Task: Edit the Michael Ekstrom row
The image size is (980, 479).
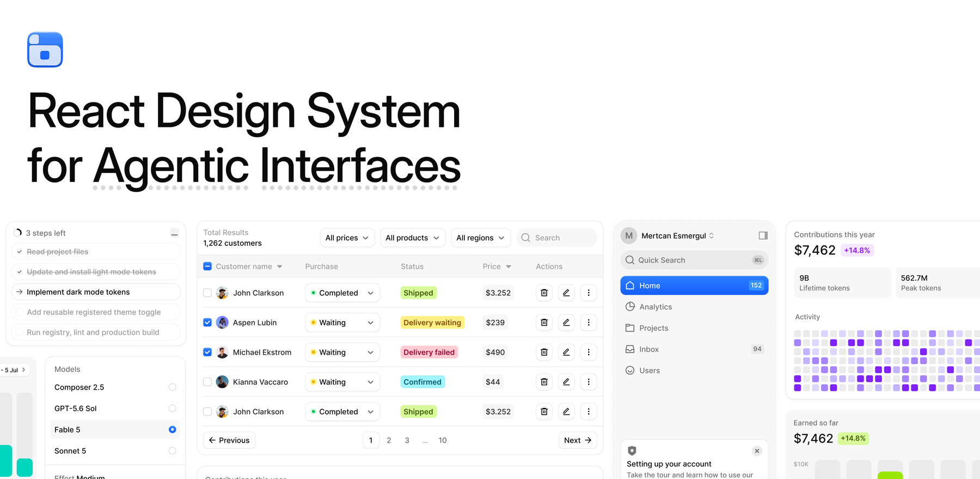Action: [x=566, y=352]
